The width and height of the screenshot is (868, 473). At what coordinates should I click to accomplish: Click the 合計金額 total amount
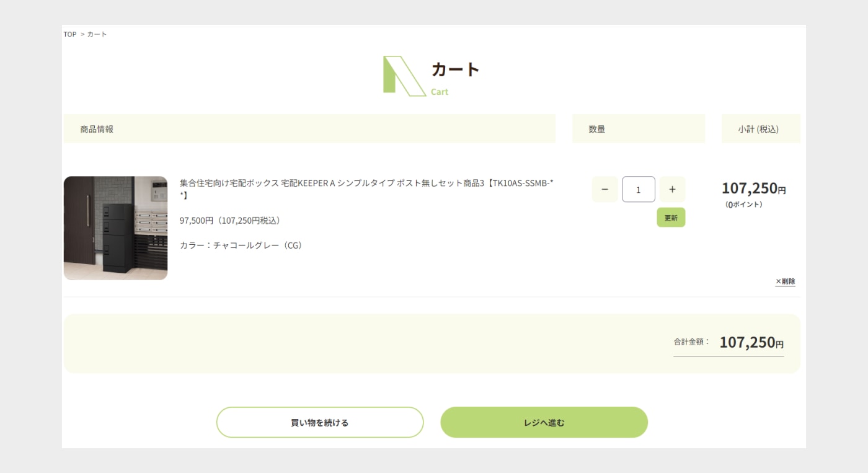[x=751, y=342]
